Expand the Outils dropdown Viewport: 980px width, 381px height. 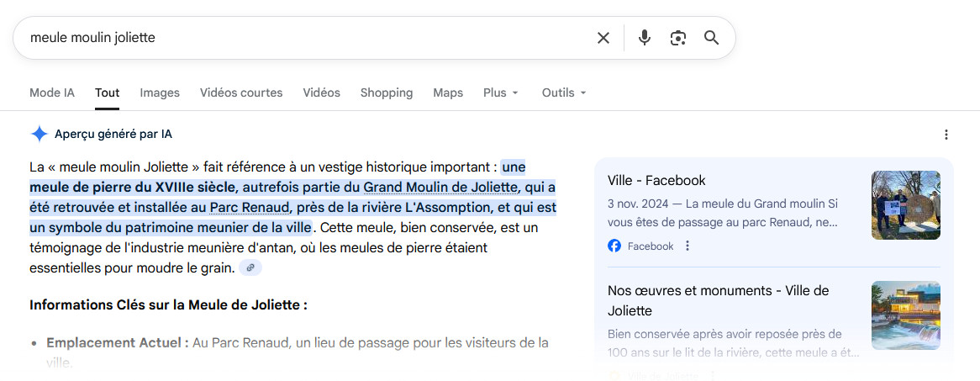click(x=563, y=93)
